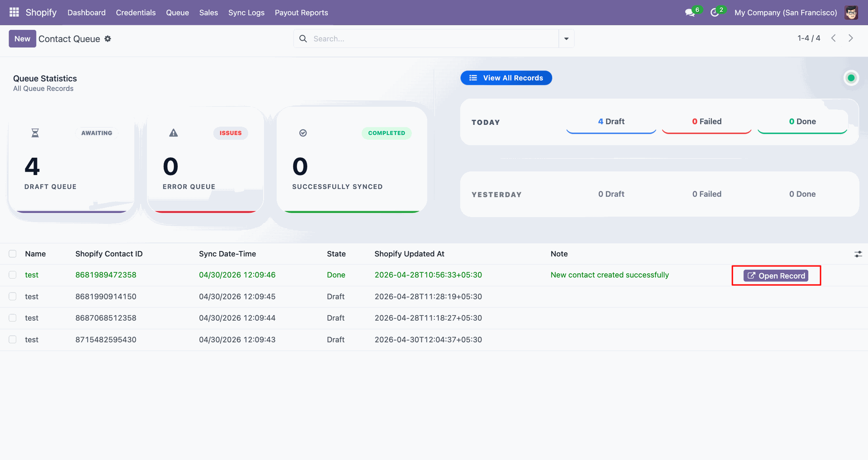This screenshot has width=868, height=460.
Task: Open the Payout Reports menu
Action: [302, 13]
